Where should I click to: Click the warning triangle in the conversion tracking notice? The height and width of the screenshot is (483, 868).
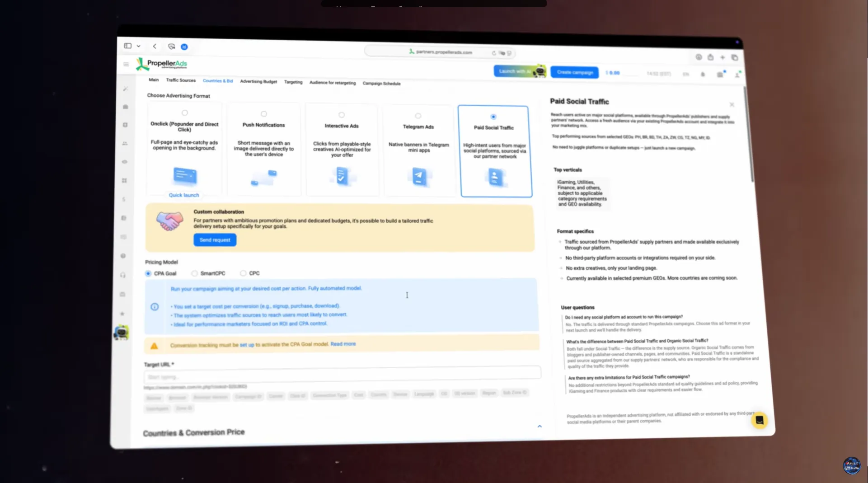coord(154,346)
